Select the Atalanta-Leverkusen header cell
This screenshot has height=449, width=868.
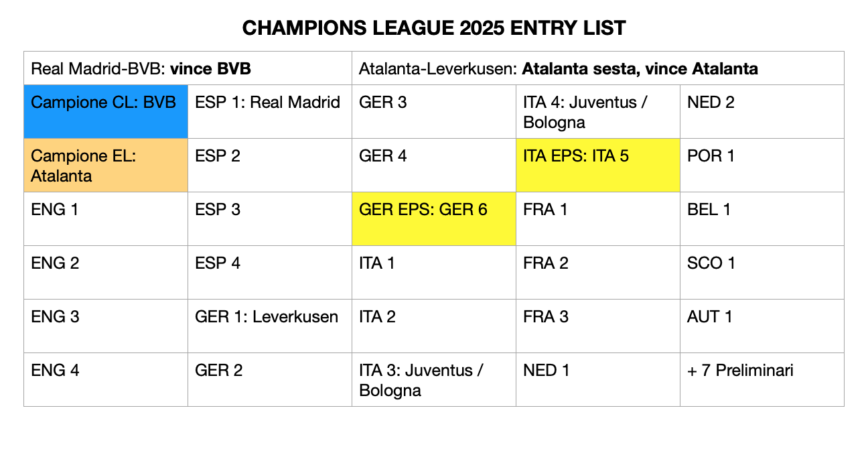point(598,68)
